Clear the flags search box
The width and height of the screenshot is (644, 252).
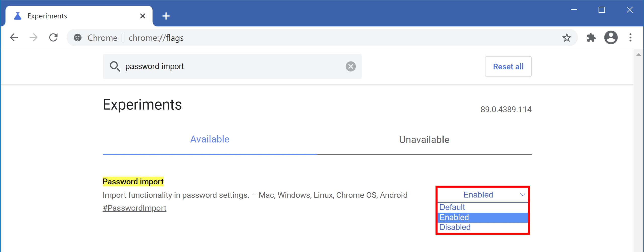tap(350, 66)
